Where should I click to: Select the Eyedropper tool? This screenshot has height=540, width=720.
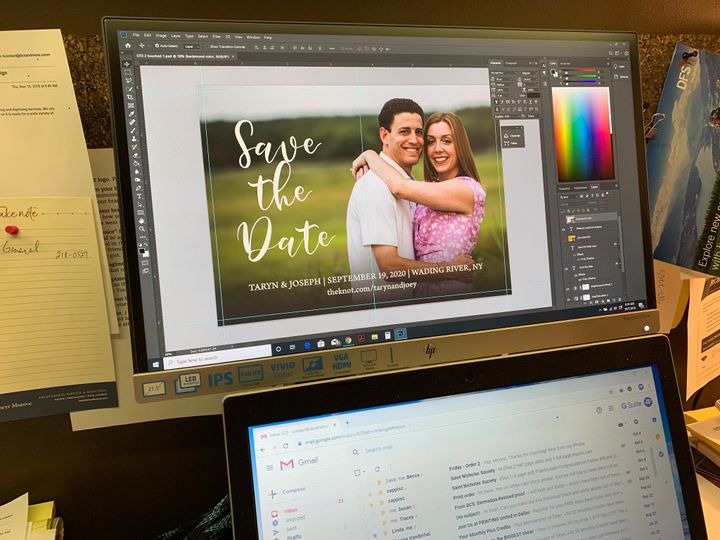click(x=131, y=114)
